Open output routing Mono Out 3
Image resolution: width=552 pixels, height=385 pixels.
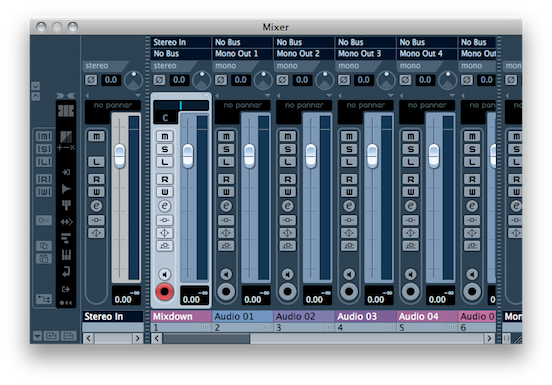pyautogui.click(x=365, y=54)
